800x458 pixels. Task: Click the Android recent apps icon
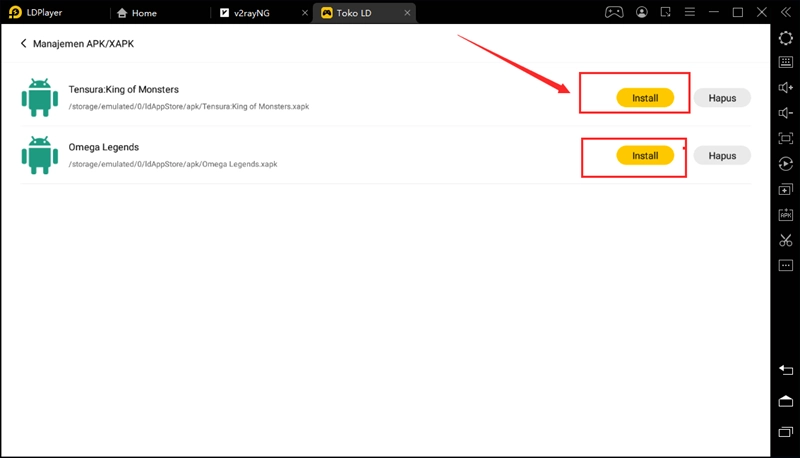tap(786, 432)
